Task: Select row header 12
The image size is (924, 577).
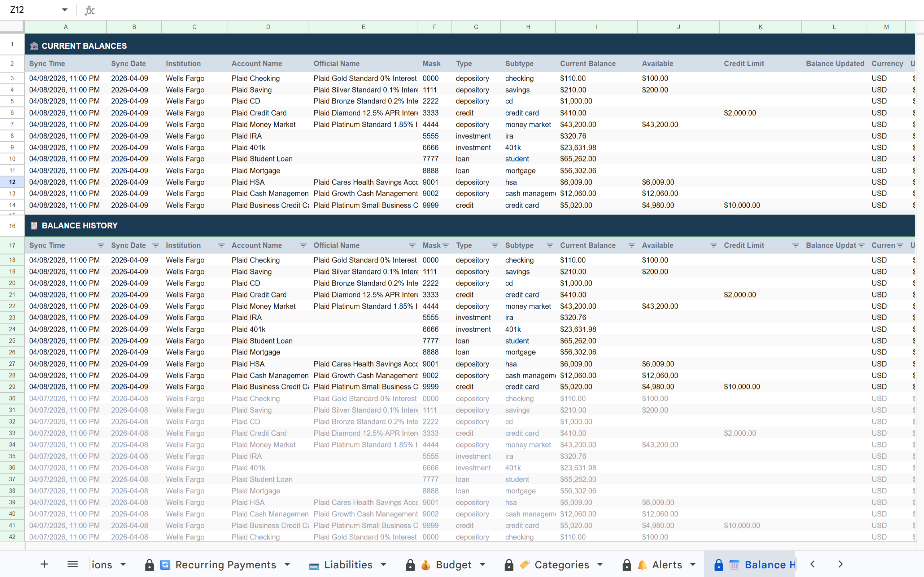Action: pyautogui.click(x=12, y=182)
